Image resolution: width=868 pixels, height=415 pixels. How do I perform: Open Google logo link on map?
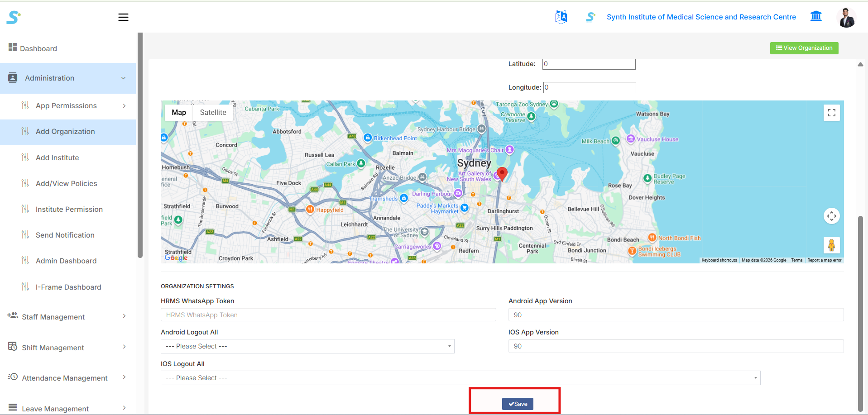tap(176, 258)
